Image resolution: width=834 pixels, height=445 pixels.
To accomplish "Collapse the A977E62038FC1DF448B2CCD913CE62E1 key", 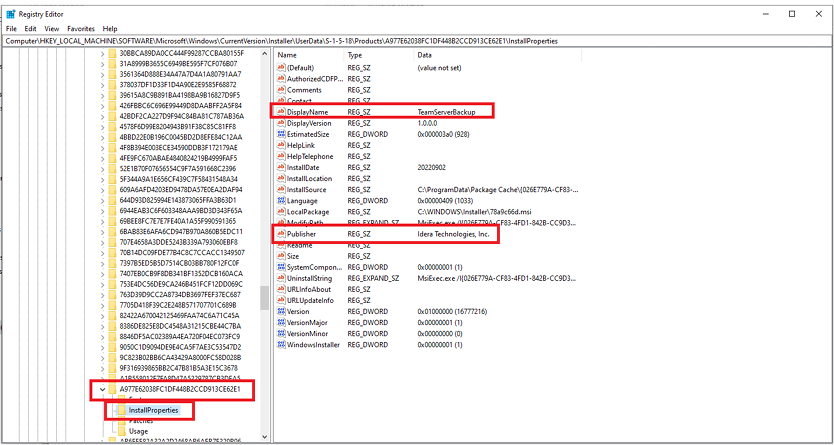I will tap(102, 389).
